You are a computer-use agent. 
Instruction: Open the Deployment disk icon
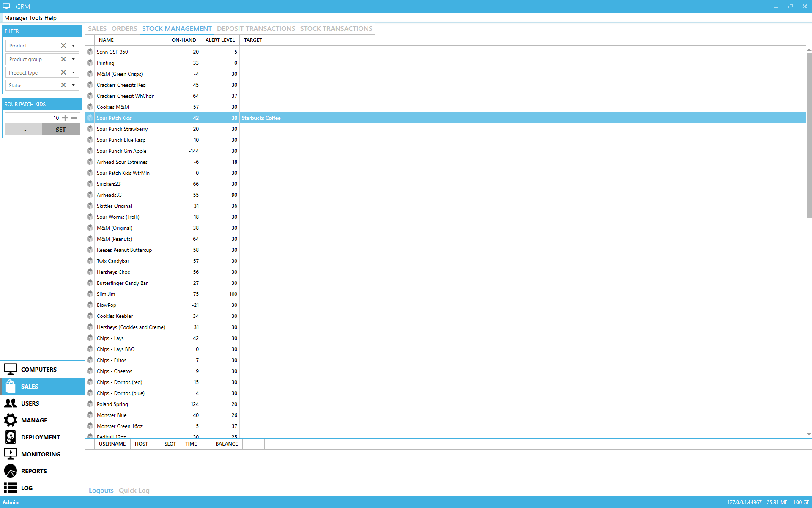(11, 437)
